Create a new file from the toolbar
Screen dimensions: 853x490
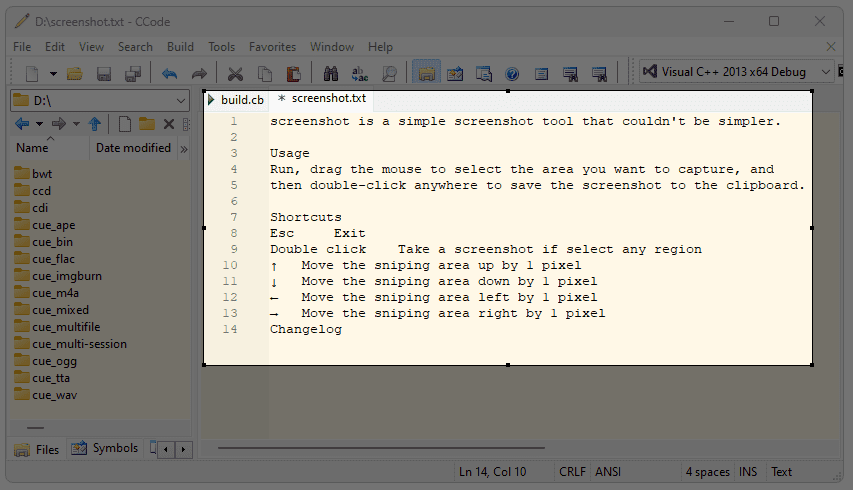click(33, 73)
